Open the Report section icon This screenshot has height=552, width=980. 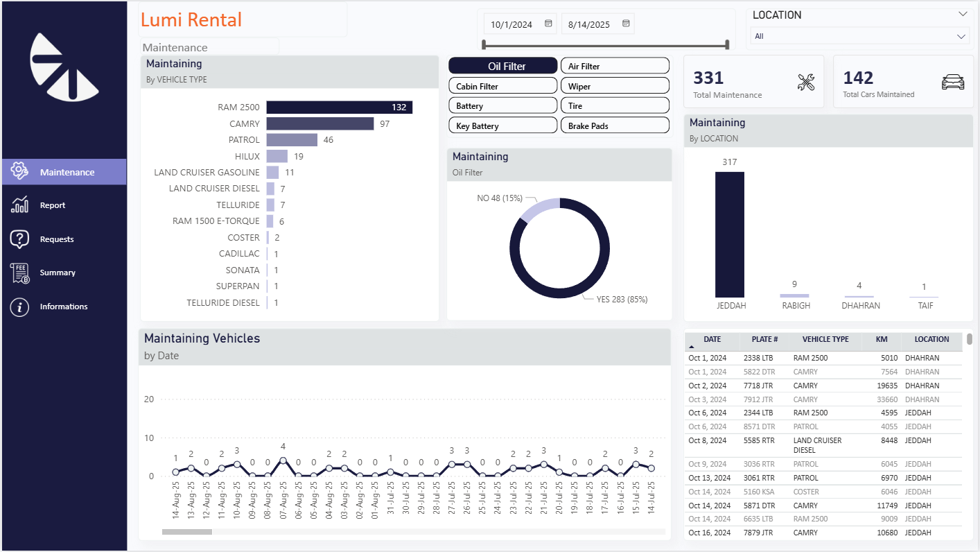click(x=20, y=205)
